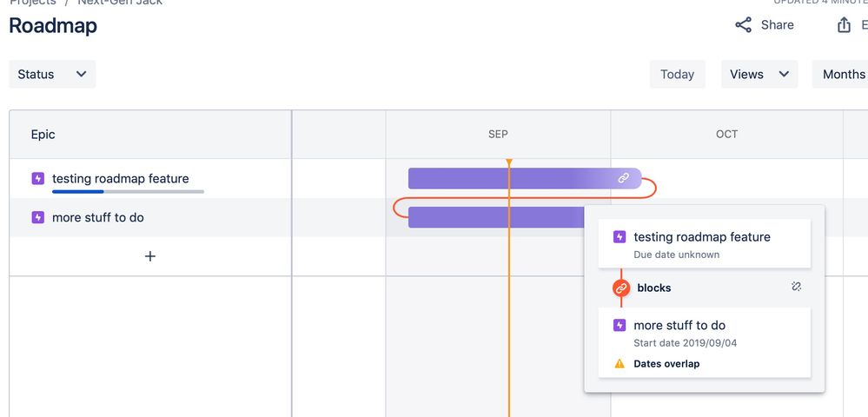Screen dimensions: 868x417
Task: Click the epic icon next to more stuff to do in list
Action: 37,217
